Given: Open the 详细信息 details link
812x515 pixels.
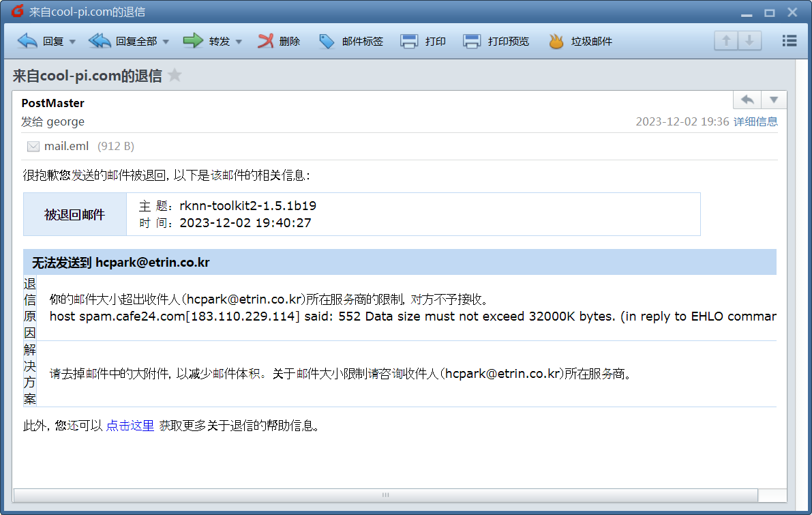Looking at the screenshot, I should (x=755, y=121).
